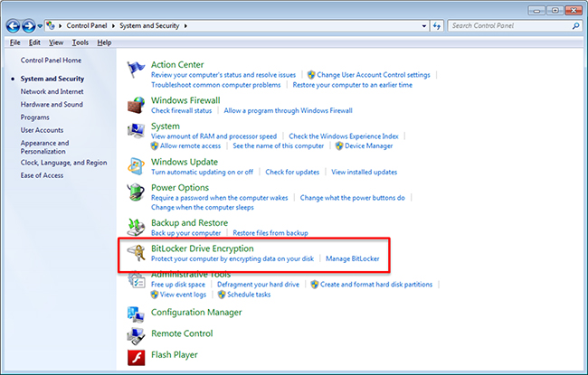Viewport: 588px width, 375px height.
Task: Click shield icon beside Allow remote access
Action: click(154, 145)
